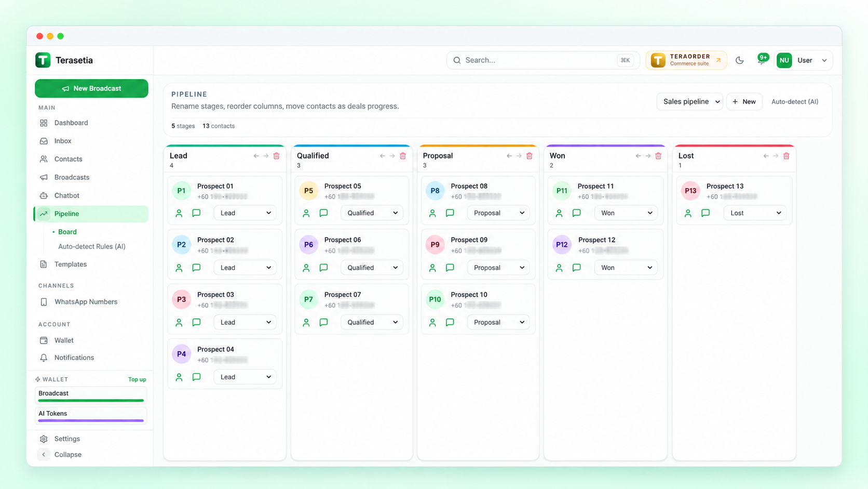Select Auto-detect Rules (AI) submenu item
Viewport: 868px width, 489px height.
92,246
